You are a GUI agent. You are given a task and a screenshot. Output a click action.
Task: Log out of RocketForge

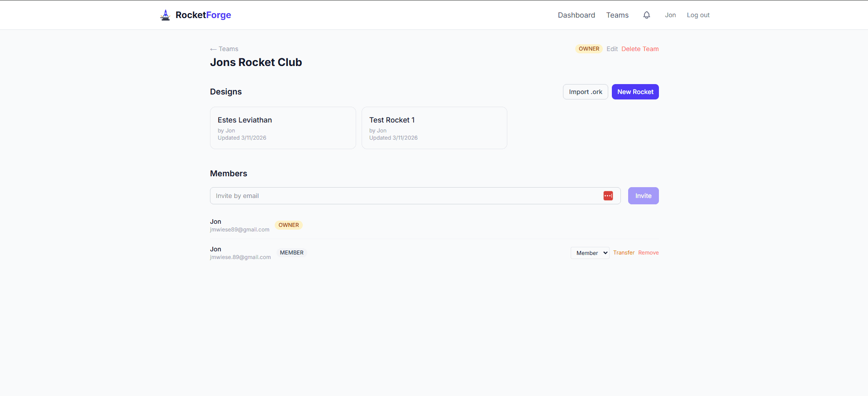pyautogui.click(x=698, y=15)
